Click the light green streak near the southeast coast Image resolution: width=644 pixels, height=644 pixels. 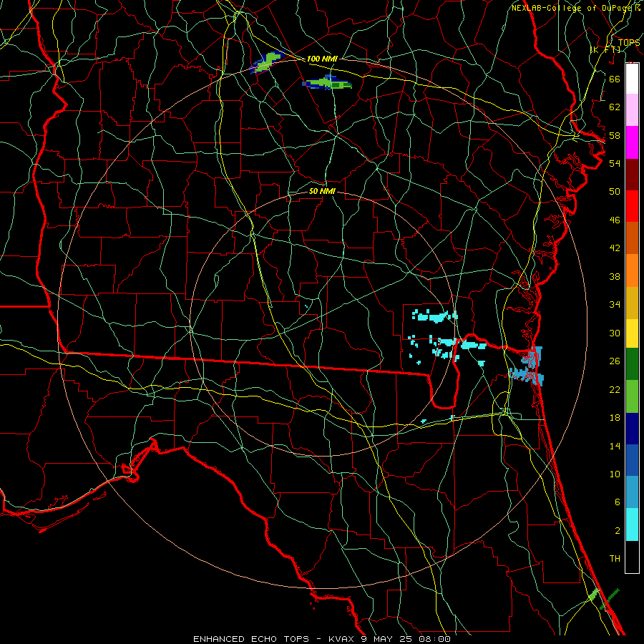click(594, 594)
